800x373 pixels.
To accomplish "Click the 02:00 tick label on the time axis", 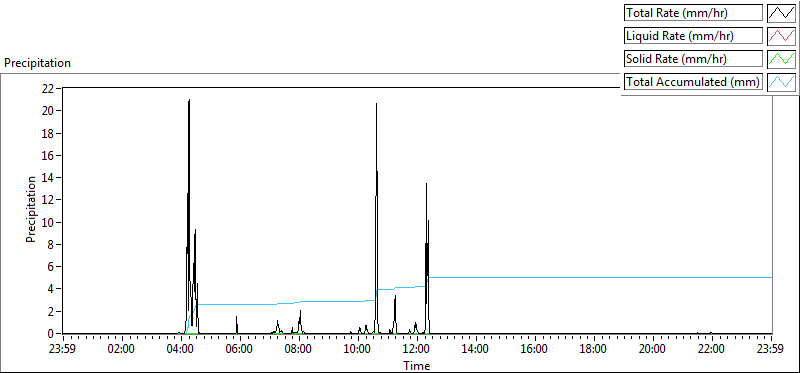I will coord(121,350).
